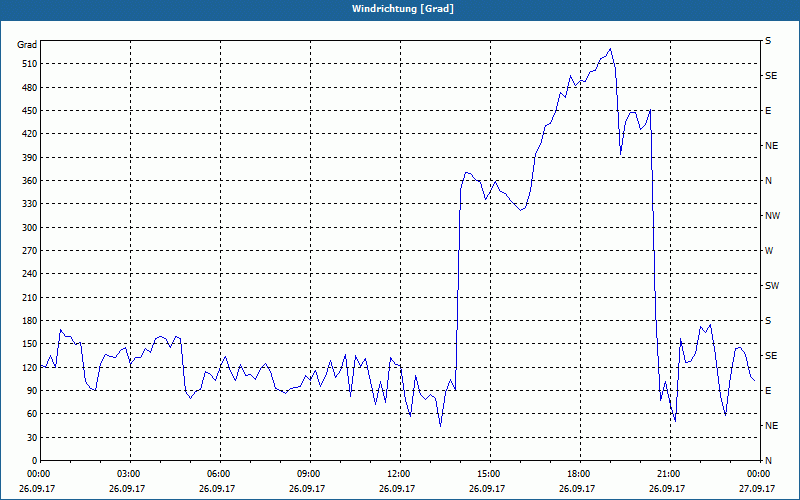Viewport: 800px width, 500px height.
Task: Select the 09:00 time label
Action: [x=307, y=474]
